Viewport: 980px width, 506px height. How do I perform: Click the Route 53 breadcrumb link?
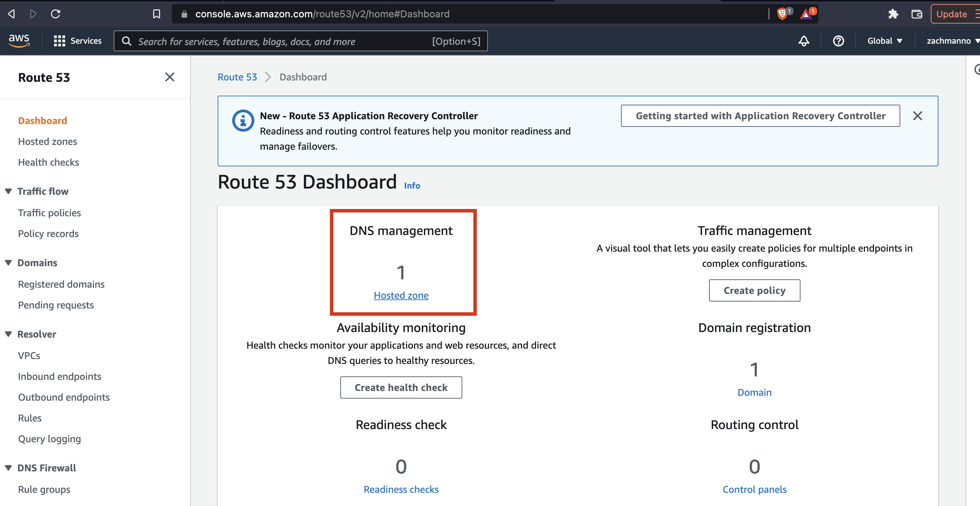point(237,77)
